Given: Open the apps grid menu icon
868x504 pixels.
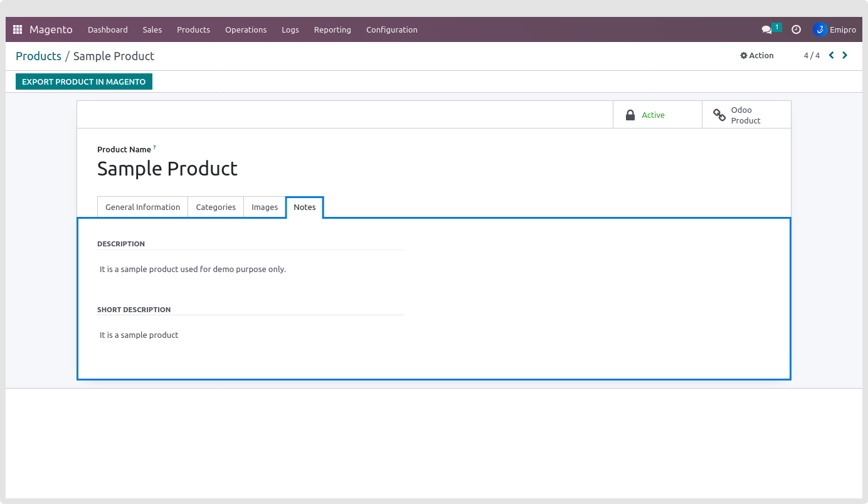Looking at the screenshot, I should coord(18,29).
